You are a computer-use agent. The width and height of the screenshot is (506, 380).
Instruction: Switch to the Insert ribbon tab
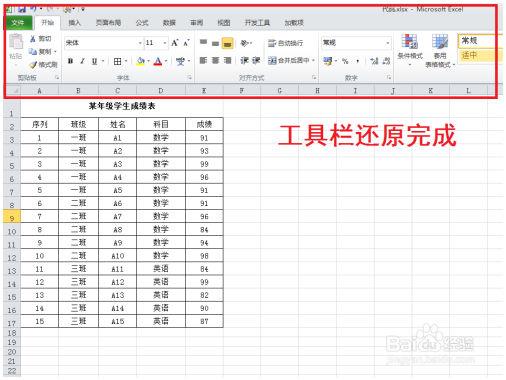74,23
